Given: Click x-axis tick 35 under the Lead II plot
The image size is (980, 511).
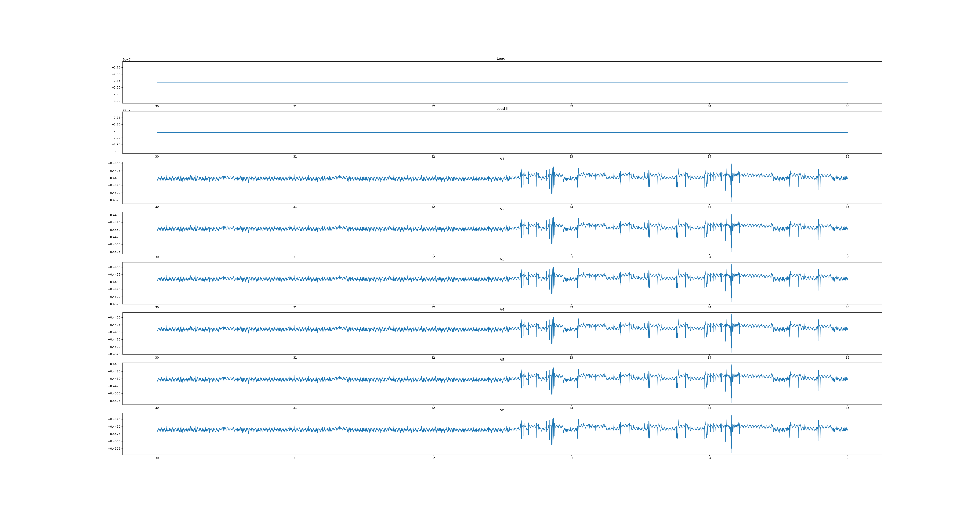Looking at the screenshot, I should pyautogui.click(x=847, y=157).
